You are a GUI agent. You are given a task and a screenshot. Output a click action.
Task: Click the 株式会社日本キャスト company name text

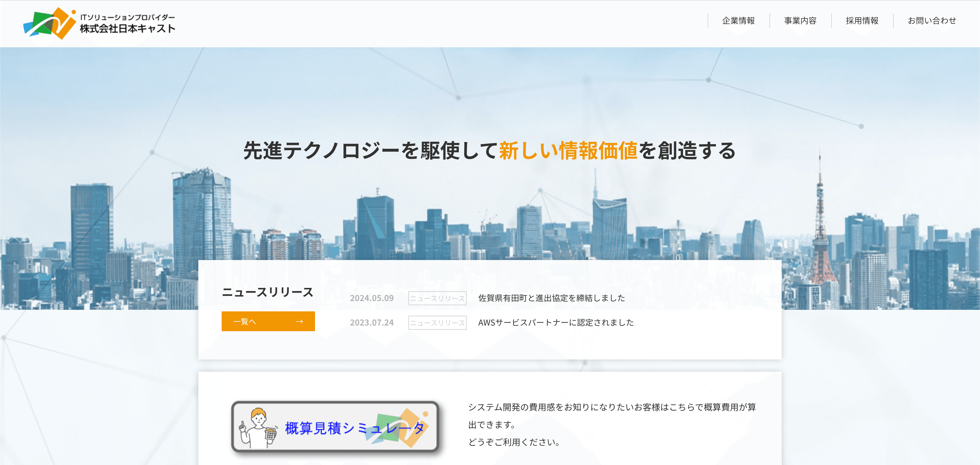pos(127,29)
